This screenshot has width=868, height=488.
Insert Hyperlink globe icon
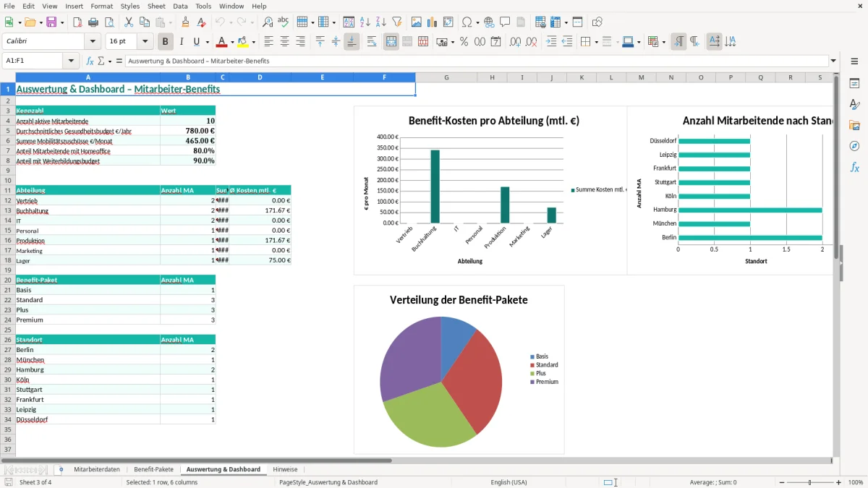click(x=489, y=22)
